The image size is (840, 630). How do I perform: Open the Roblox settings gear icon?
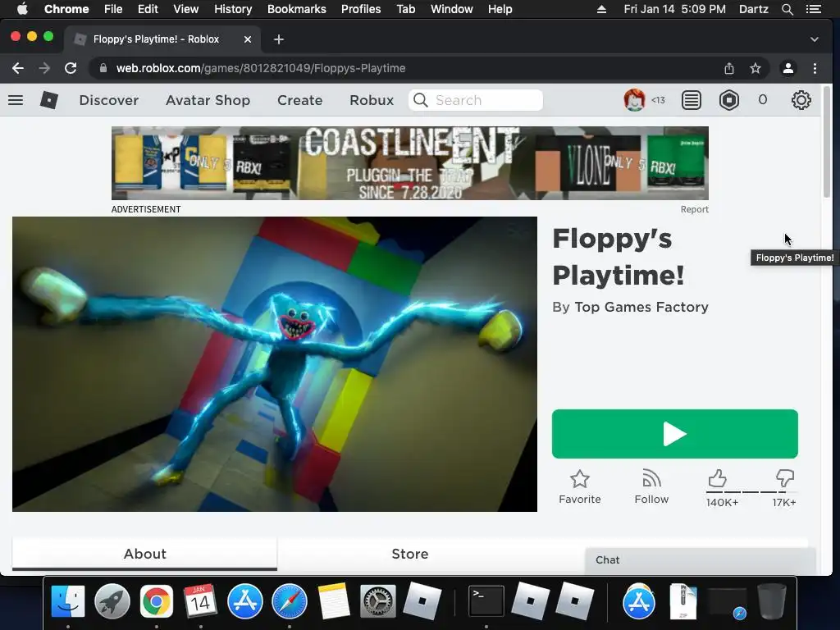[x=801, y=100]
